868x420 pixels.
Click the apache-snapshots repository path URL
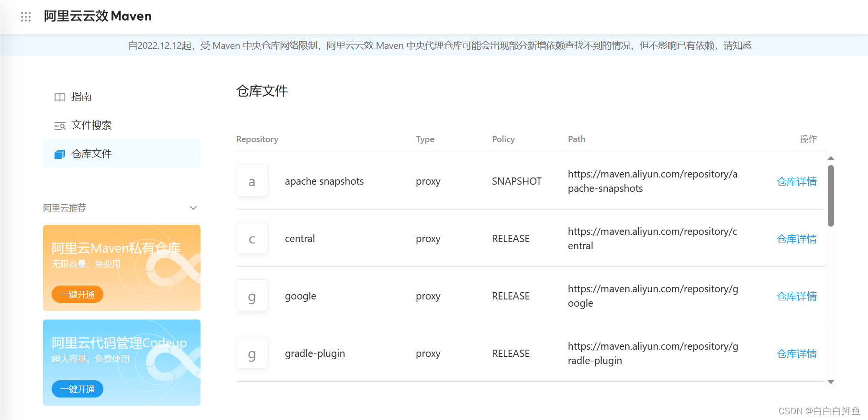click(x=653, y=181)
